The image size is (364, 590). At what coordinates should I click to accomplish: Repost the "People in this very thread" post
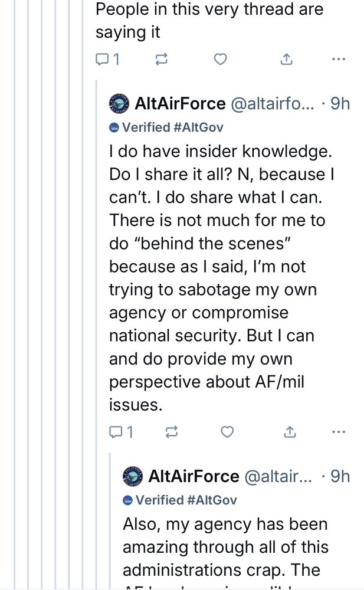point(160,59)
